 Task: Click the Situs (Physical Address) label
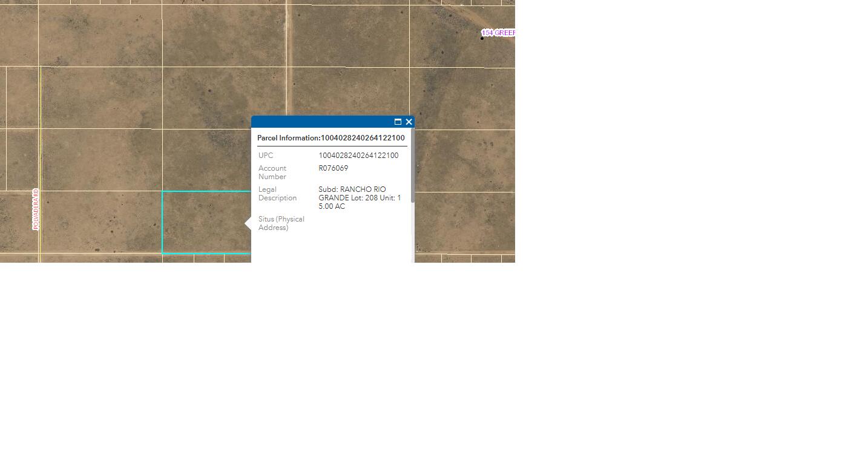pos(281,223)
